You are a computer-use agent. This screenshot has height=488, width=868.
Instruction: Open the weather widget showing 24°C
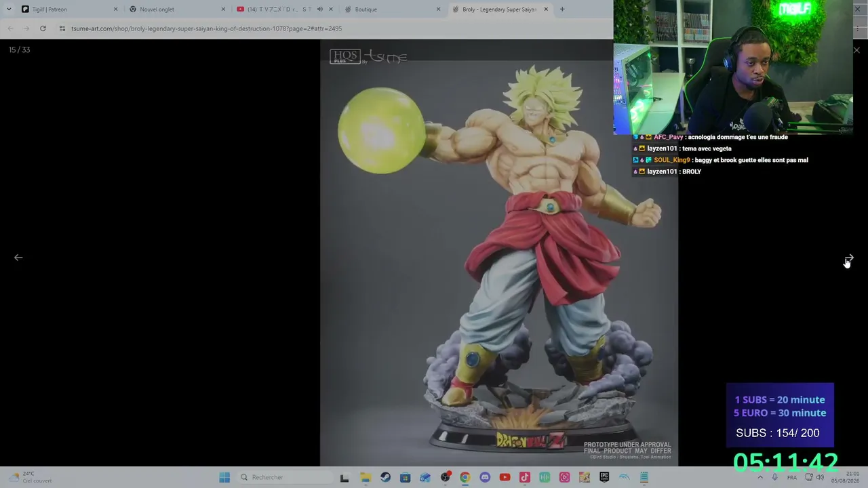(32, 477)
